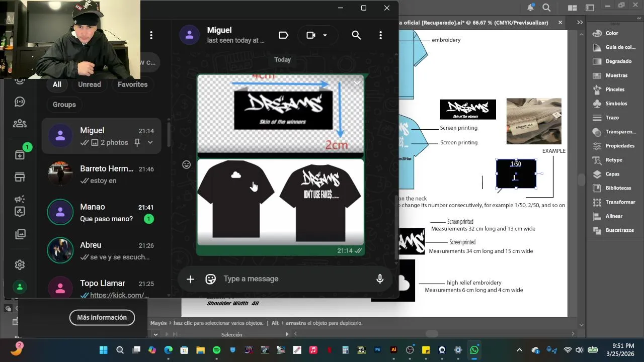The height and width of the screenshot is (362, 644).
Task: Click Photoshop icon in Windows taskbar
Action: pyautogui.click(x=378, y=350)
